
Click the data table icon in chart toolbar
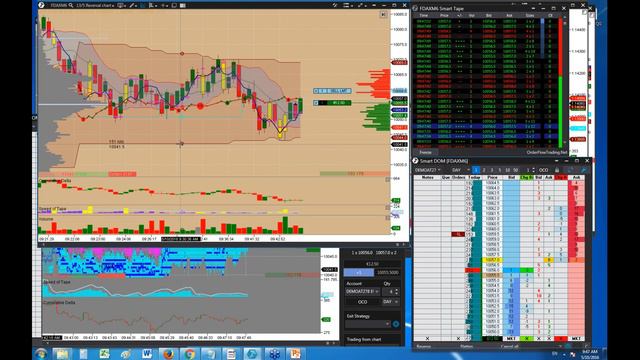(182, 5)
